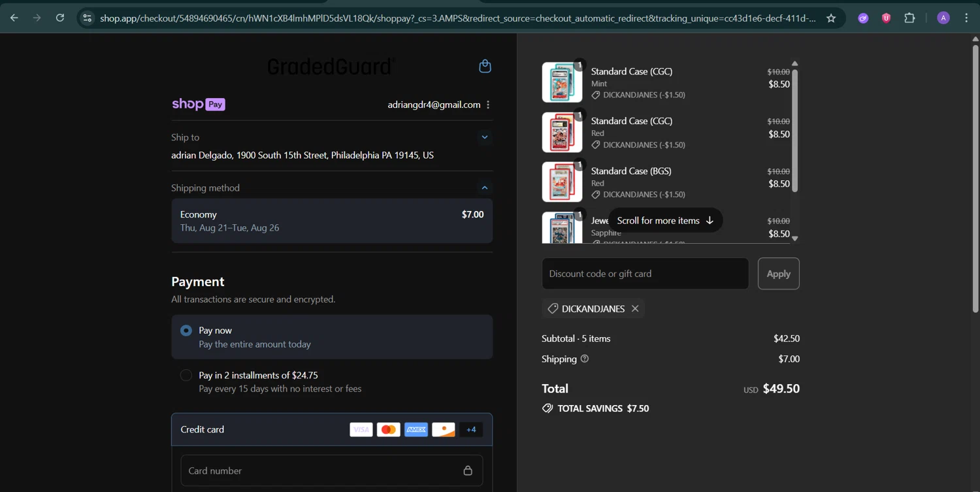Click the Discover card logo
Screen dimensions: 980x492
pos(443,429)
